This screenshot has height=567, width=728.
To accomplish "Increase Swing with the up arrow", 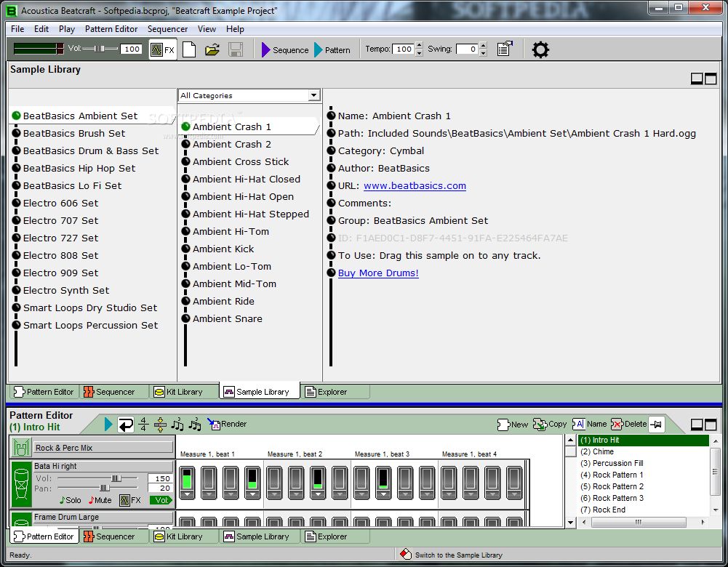I will tap(484, 46).
